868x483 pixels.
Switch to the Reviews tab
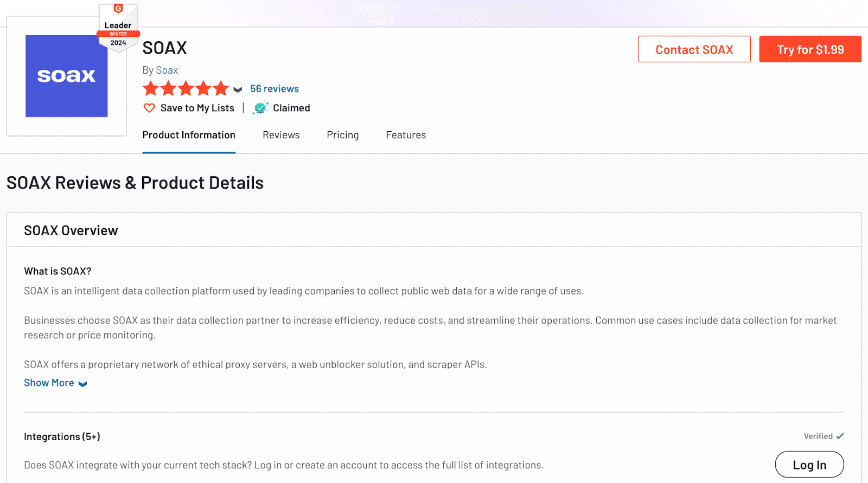point(281,135)
